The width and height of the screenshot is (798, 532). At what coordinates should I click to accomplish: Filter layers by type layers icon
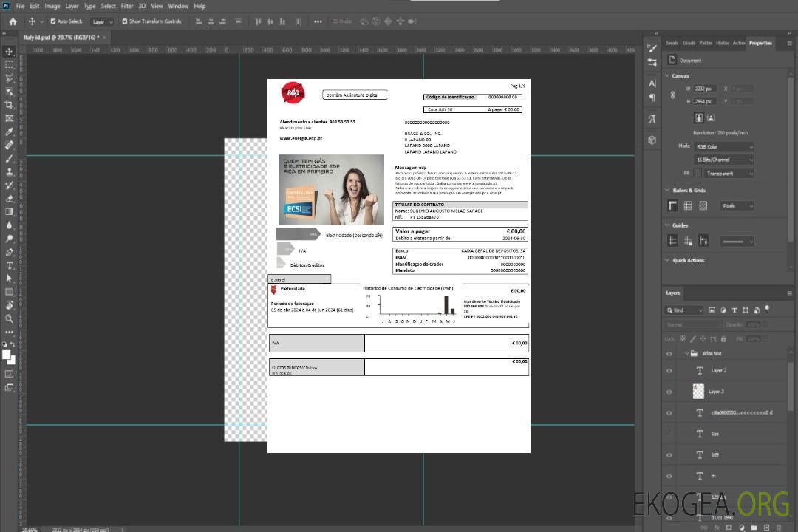click(x=734, y=310)
